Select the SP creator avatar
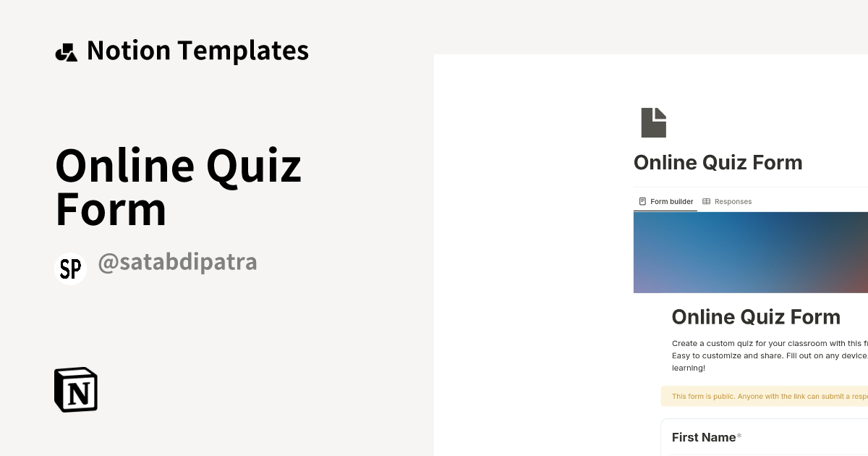 [70, 268]
